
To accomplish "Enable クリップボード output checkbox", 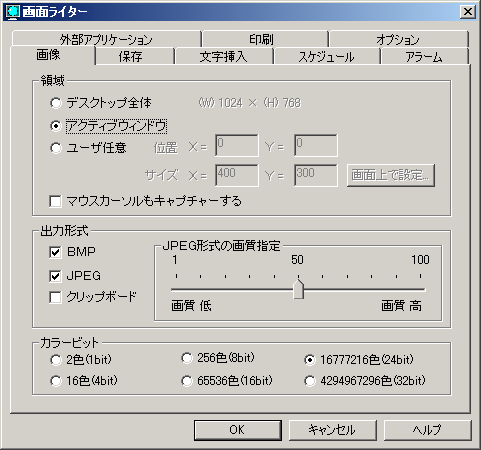I will point(55,297).
